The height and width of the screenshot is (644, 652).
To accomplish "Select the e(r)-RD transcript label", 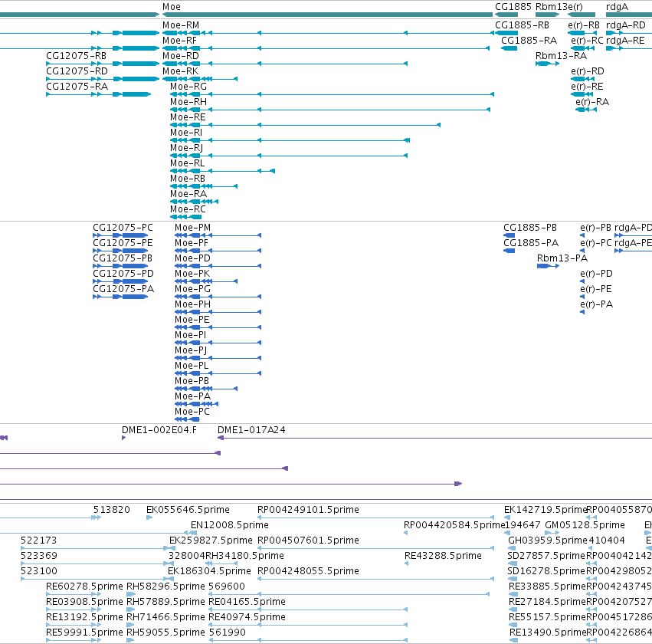I will (587, 71).
